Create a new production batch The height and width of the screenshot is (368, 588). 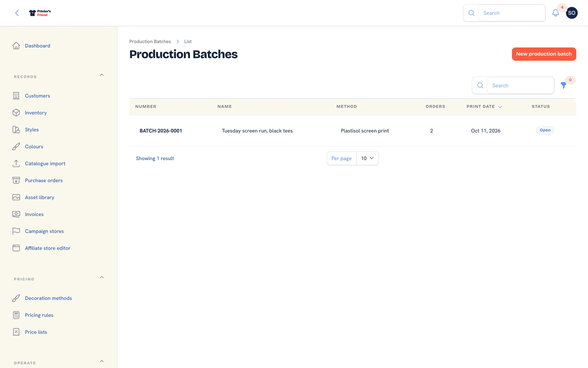click(544, 54)
